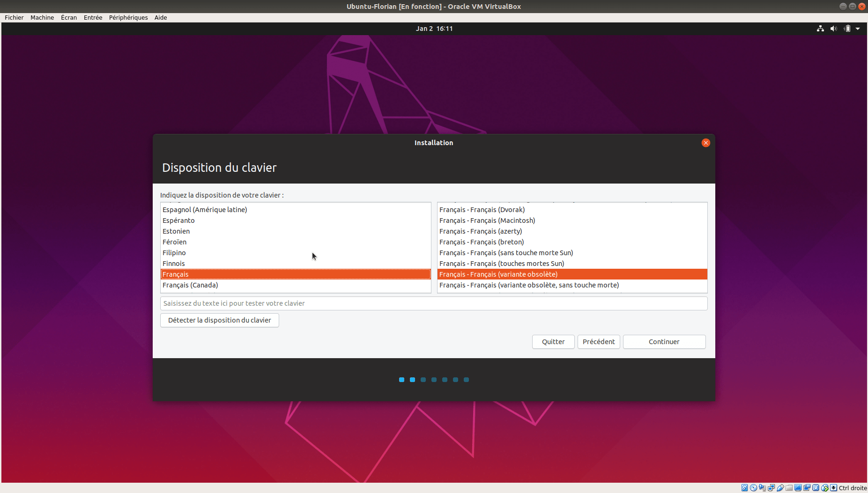
Task: Open the Périphériques menu
Action: pyautogui.click(x=128, y=17)
